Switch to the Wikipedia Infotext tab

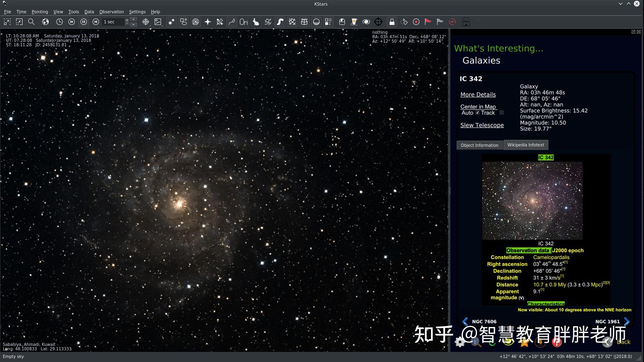tap(525, 145)
